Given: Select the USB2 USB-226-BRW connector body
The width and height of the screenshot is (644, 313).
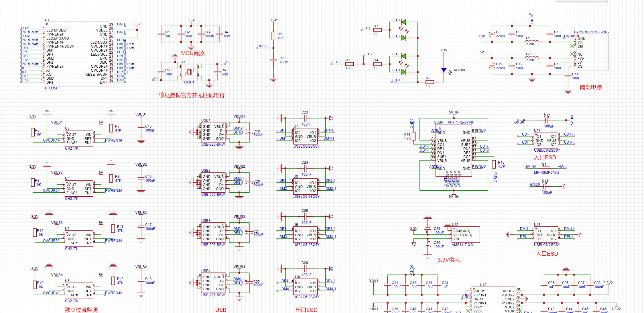Looking at the screenshot, I should click(213, 183).
